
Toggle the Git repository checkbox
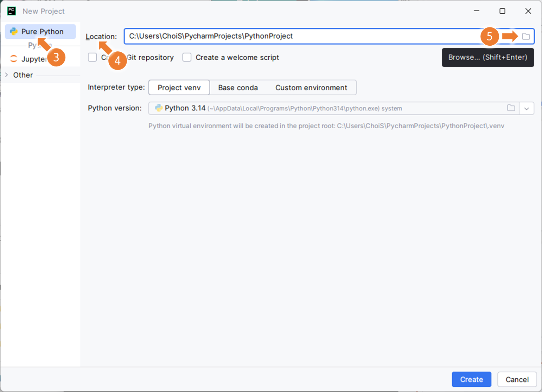[93, 57]
